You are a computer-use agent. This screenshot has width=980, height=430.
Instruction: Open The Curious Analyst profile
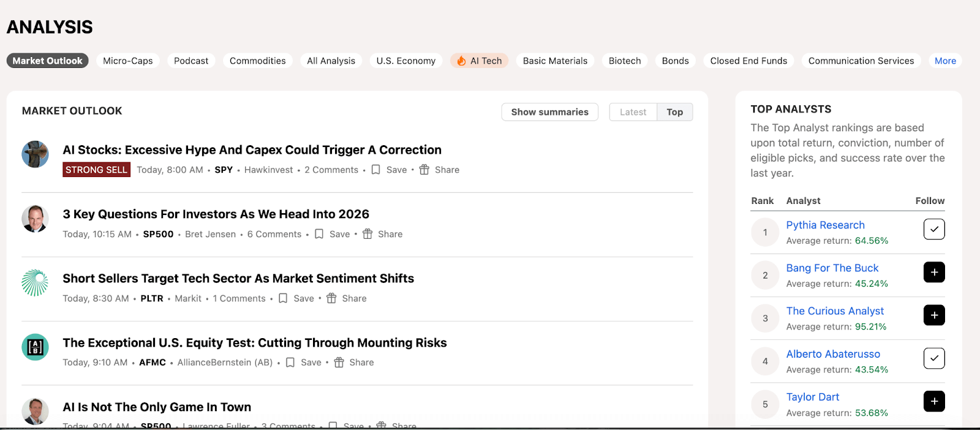(835, 311)
